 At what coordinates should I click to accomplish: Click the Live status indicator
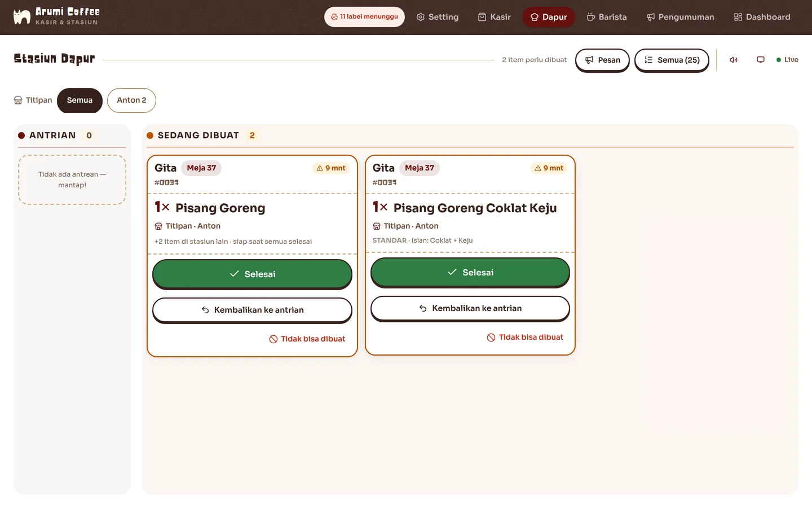click(x=787, y=60)
